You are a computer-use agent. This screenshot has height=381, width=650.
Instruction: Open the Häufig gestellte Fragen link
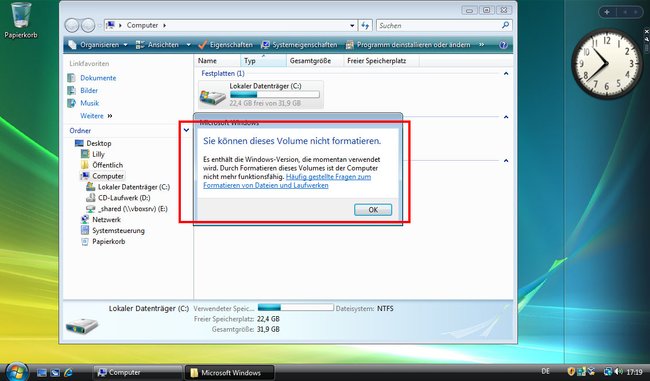point(287,181)
